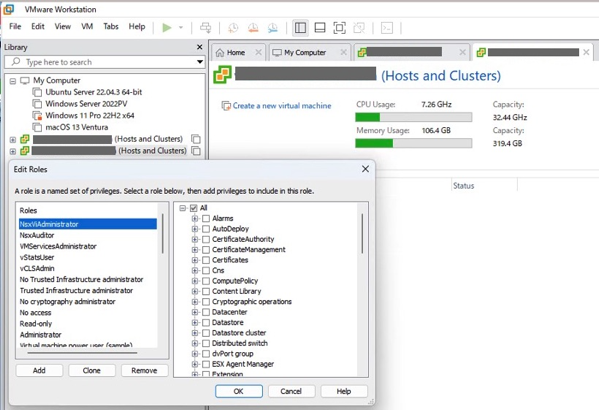Check the Content Library checkbox

[206, 291]
